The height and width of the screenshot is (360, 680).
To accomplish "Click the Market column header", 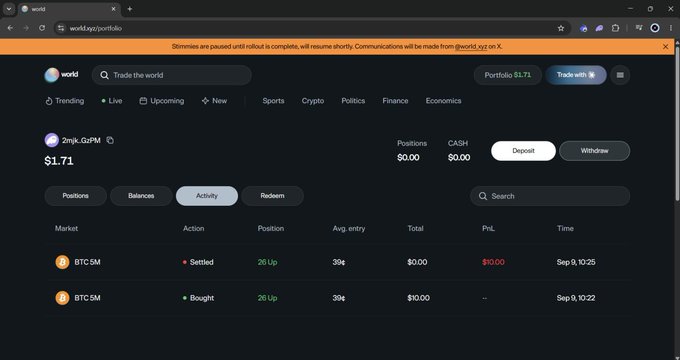I will [66, 228].
